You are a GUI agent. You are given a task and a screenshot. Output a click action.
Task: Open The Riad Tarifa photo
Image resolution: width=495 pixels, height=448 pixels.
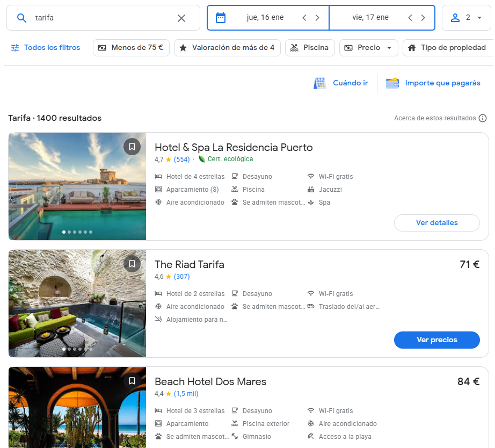tap(77, 304)
